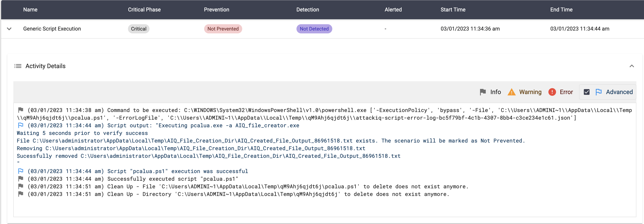Uncheck the Advanced checkbox
This screenshot has width=644, height=224.
pos(586,92)
